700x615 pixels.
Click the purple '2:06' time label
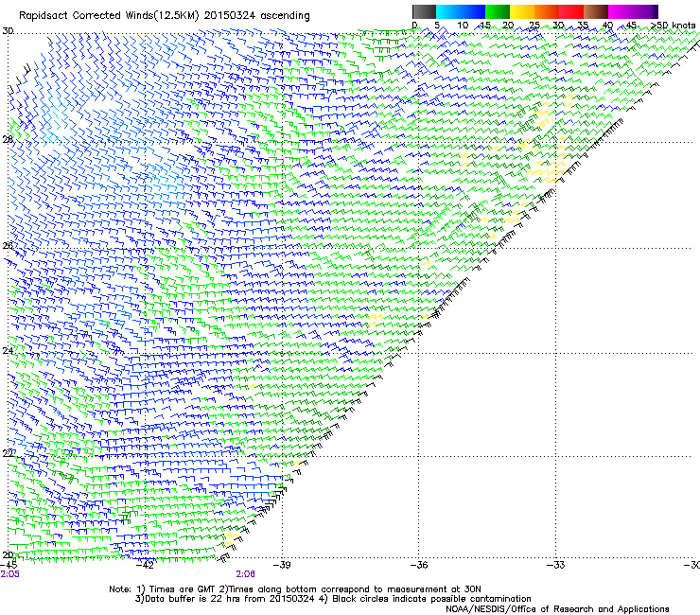coord(246,574)
